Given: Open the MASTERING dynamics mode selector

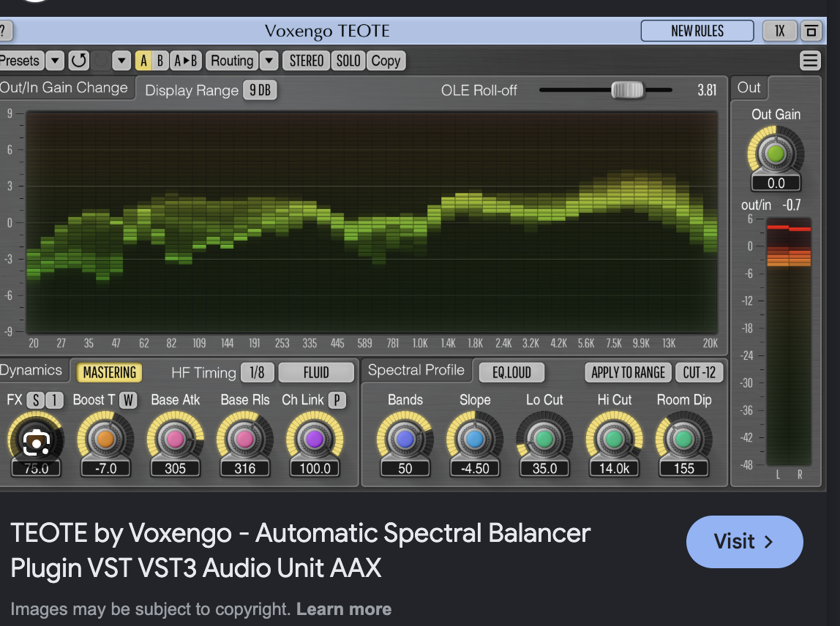Looking at the screenshot, I should pos(109,372).
